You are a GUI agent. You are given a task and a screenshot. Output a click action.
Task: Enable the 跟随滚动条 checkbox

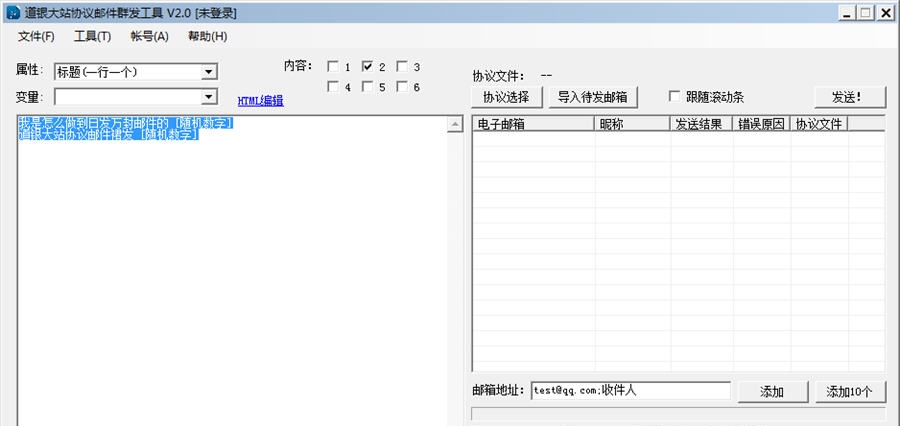pos(674,96)
